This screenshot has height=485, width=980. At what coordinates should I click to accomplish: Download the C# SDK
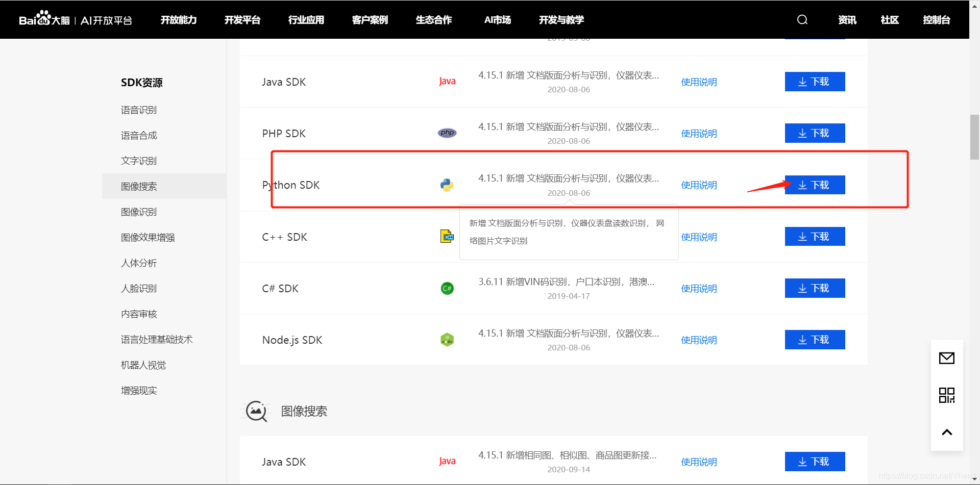tap(815, 288)
